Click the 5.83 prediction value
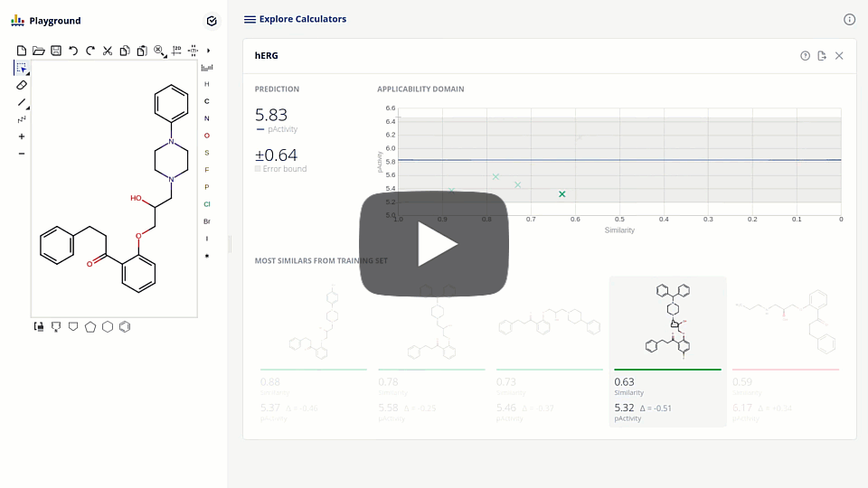This screenshot has width=868, height=488. point(270,115)
